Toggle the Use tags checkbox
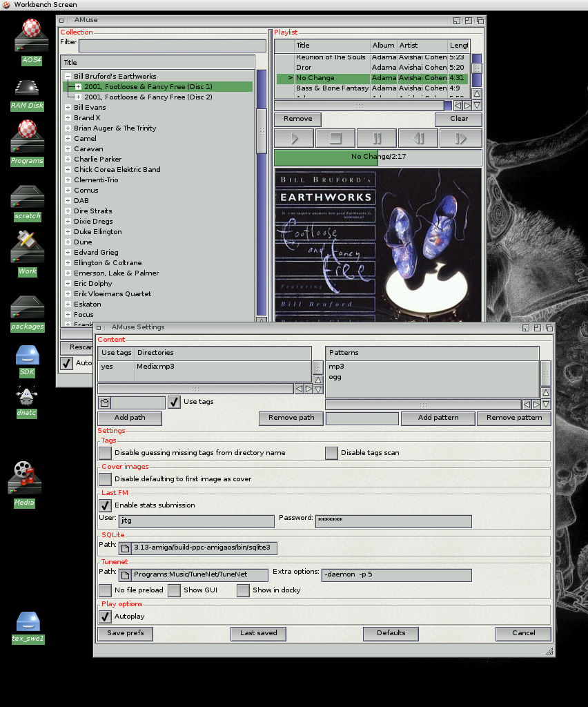588x707 pixels. click(x=175, y=403)
